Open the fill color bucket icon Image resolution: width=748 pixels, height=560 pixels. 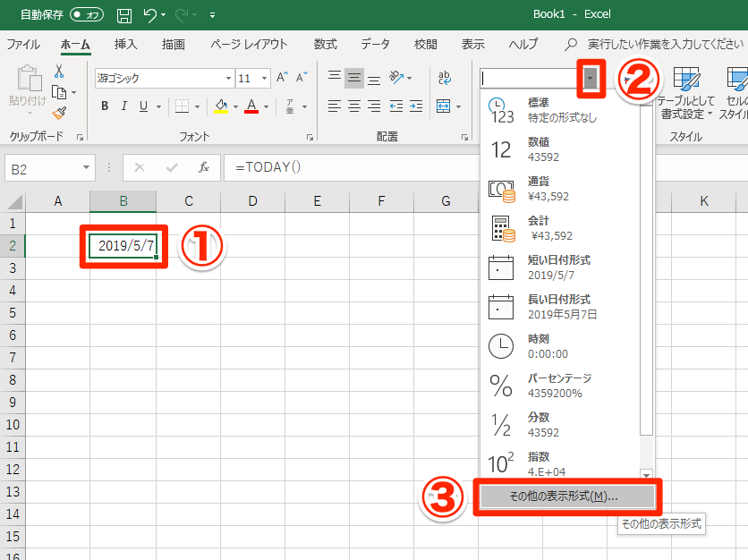[x=220, y=106]
